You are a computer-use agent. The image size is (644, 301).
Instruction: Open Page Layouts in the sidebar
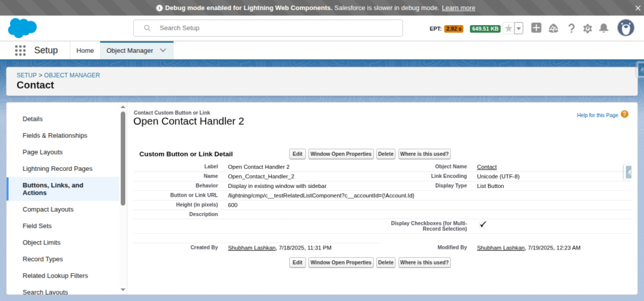click(42, 152)
